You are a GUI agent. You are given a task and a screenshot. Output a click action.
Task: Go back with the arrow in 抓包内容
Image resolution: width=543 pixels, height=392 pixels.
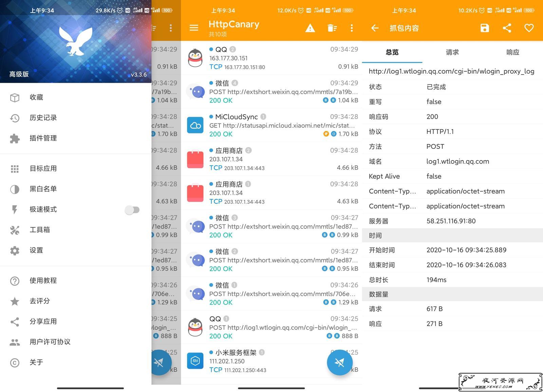[x=375, y=28]
